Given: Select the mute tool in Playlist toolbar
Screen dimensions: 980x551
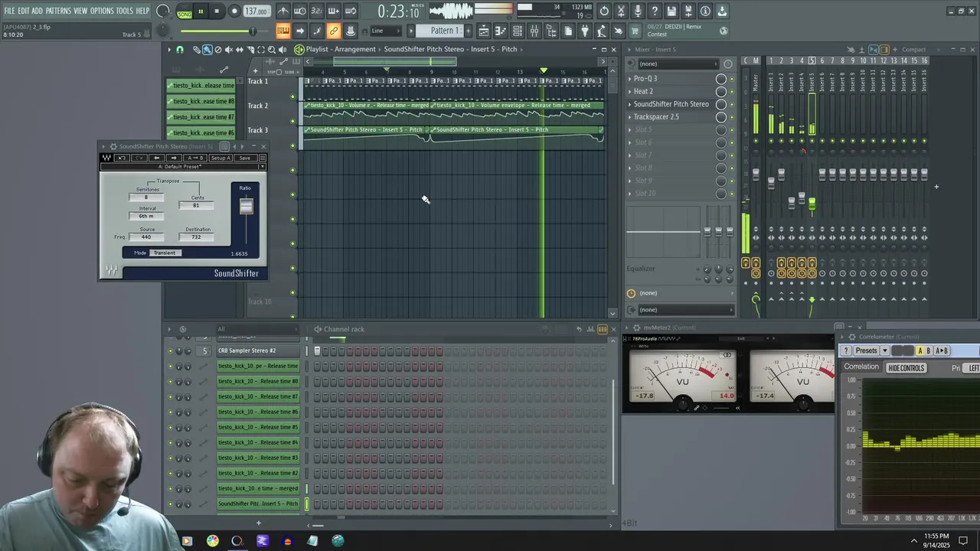Looking at the screenshot, I should point(229,50).
